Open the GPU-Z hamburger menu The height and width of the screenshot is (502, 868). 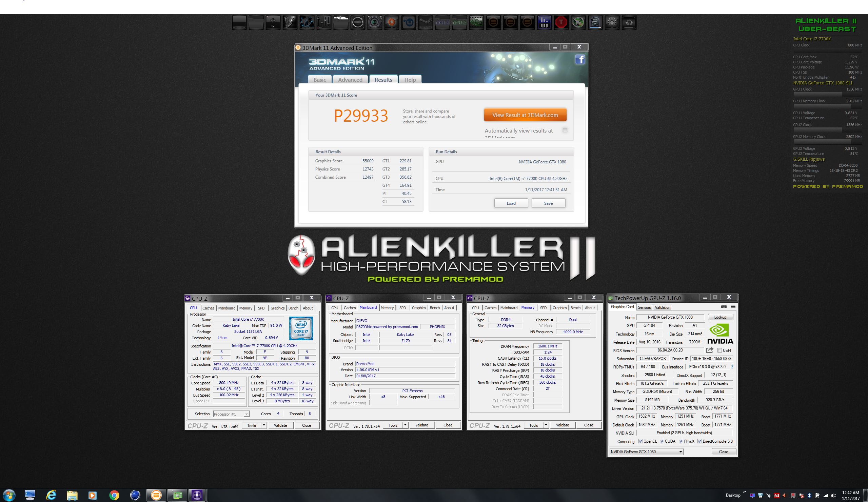point(733,306)
